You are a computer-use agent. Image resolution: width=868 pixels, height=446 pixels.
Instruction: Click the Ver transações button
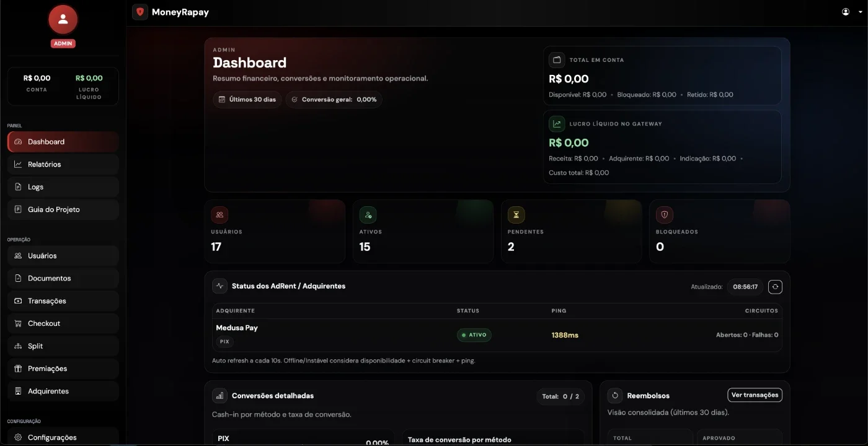[755, 395]
